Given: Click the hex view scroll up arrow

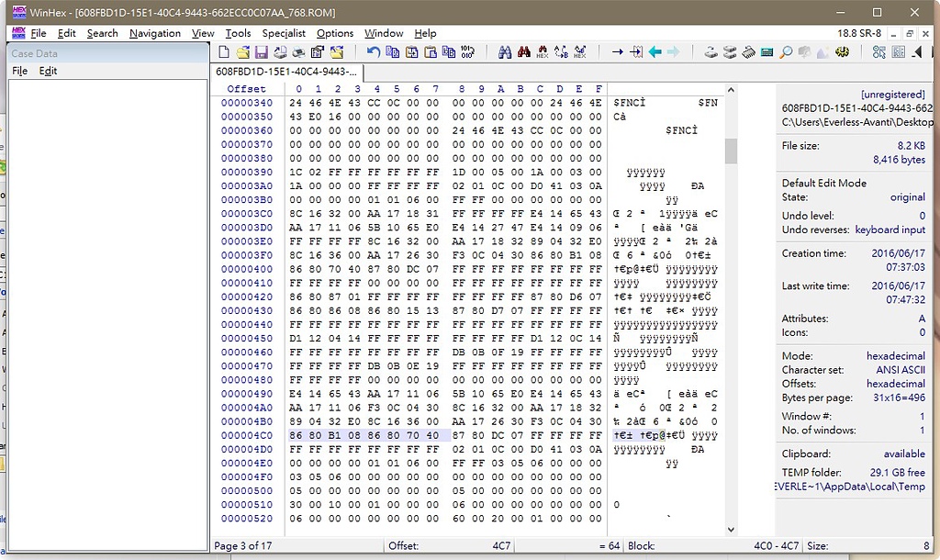Looking at the screenshot, I should (x=731, y=90).
